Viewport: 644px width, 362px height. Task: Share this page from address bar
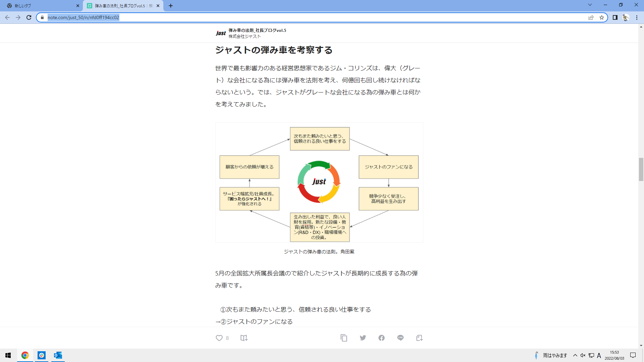tap(591, 17)
